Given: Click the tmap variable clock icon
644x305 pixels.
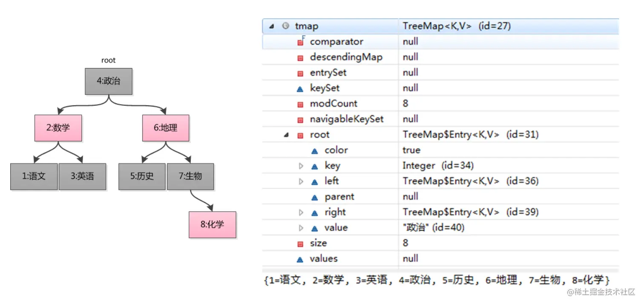Looking at the screenshot, I should click(x=286, y=26).
